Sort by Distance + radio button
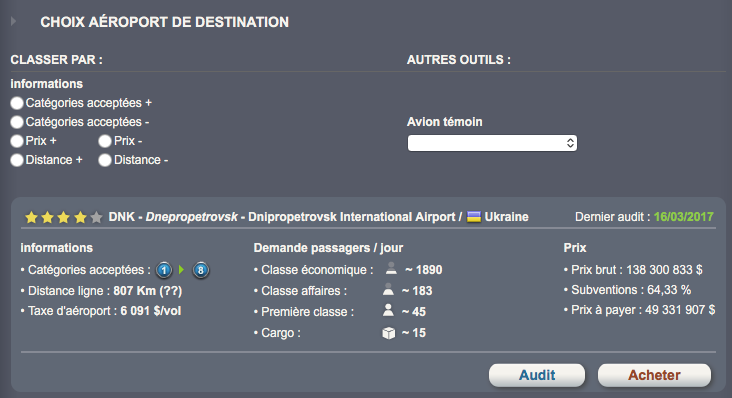 [x=17, y=160]
